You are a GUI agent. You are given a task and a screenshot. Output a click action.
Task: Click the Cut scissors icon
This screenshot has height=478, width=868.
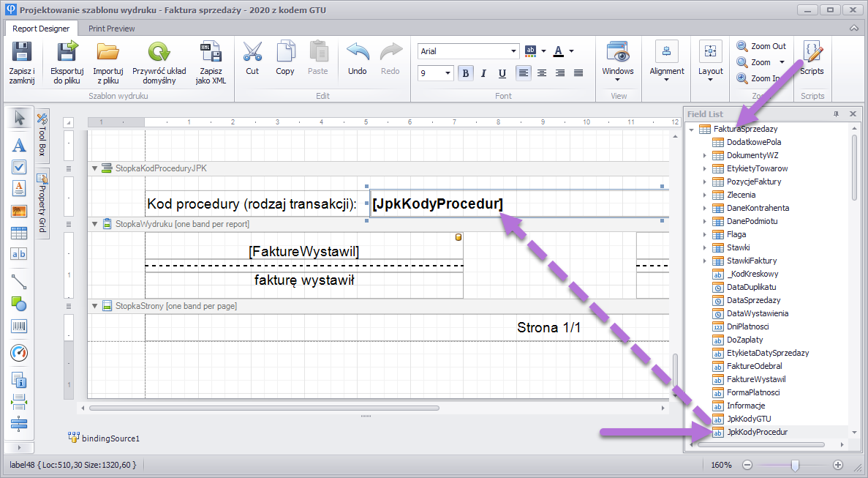click(252, 53)
